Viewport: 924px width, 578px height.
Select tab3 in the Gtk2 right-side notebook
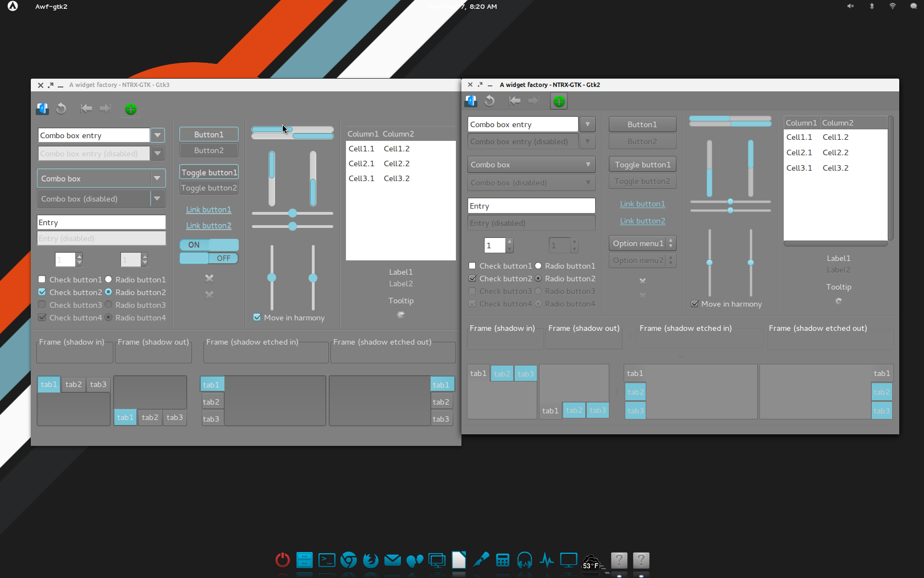tap(881, 410)
